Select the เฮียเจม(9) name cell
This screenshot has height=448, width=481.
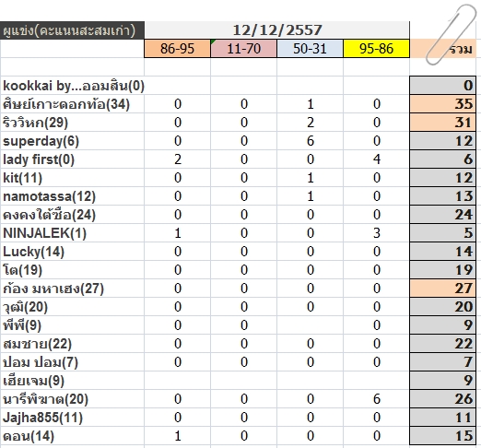(72, 381)
